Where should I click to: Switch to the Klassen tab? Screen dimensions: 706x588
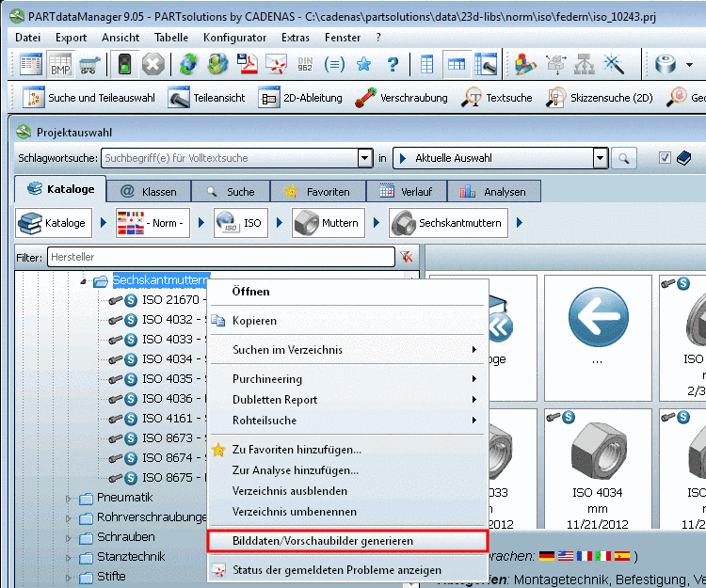point(149,192)
